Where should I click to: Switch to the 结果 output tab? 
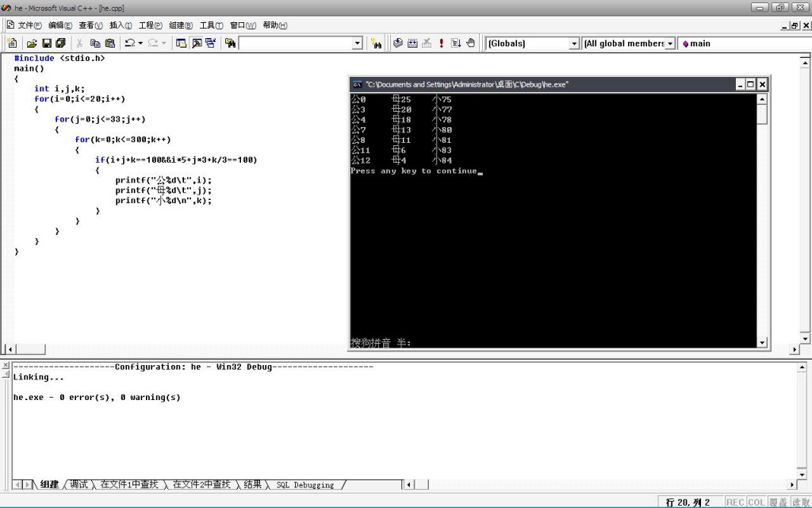pyautogui.click(x=252, y=485)
